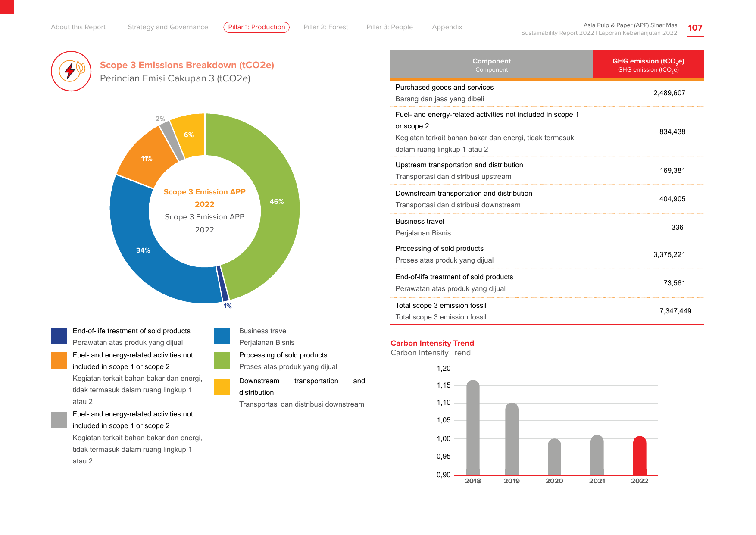Click the Purchased goods and services row label

(444, 87)
